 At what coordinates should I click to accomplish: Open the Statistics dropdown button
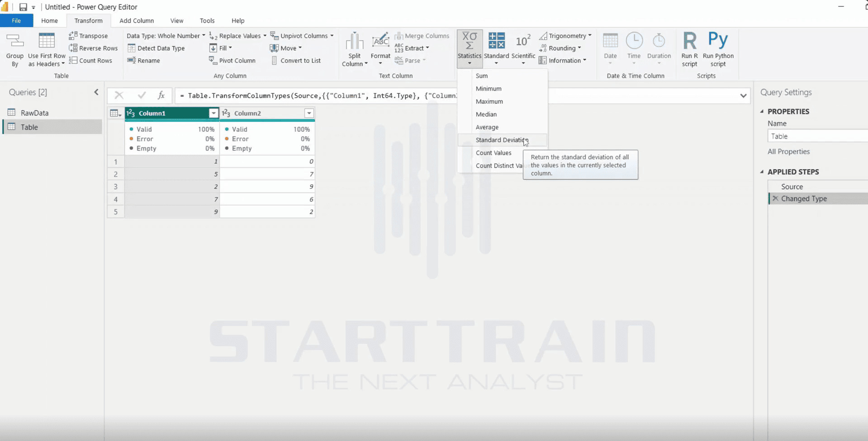point(470,49)
